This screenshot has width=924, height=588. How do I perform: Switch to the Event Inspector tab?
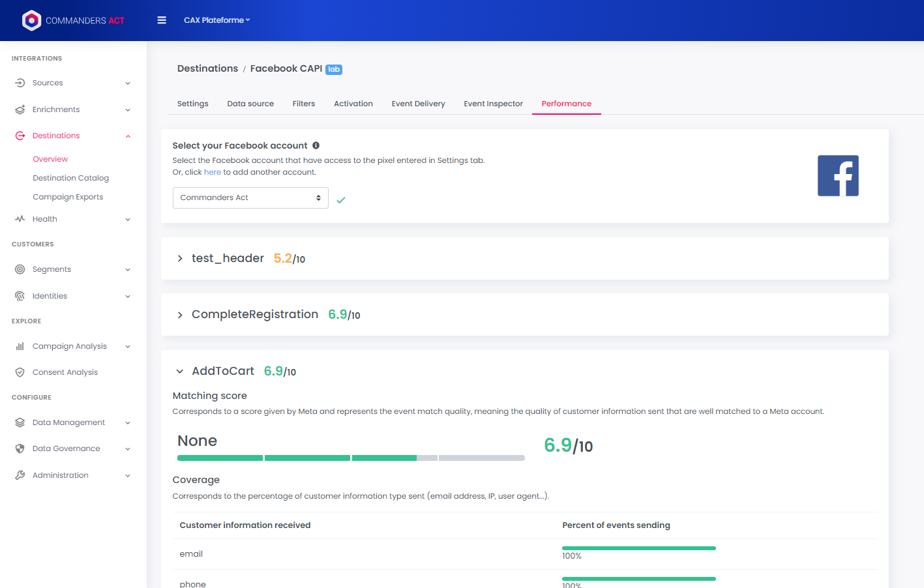pyautogui.click(x=493, y=104)
